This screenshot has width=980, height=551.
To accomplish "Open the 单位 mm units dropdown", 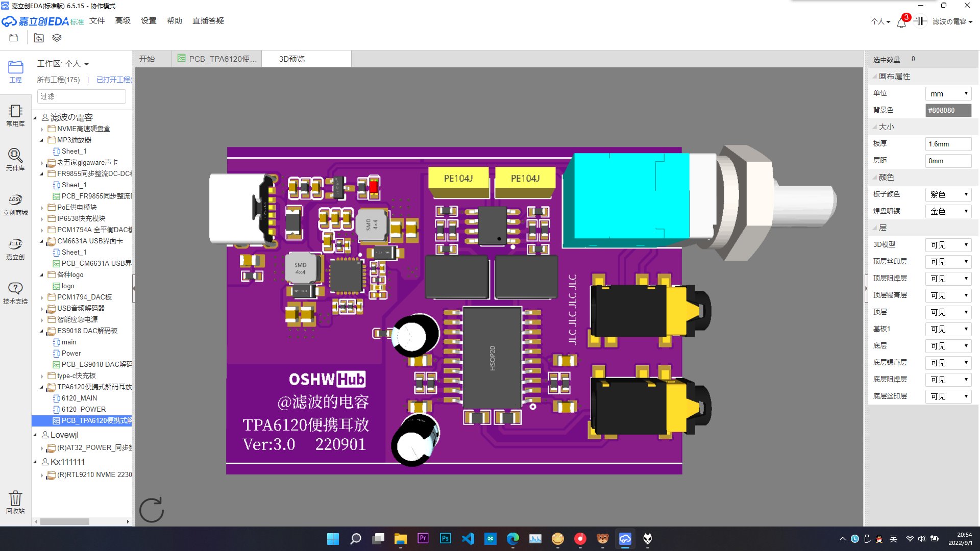I will coord(948,93).
